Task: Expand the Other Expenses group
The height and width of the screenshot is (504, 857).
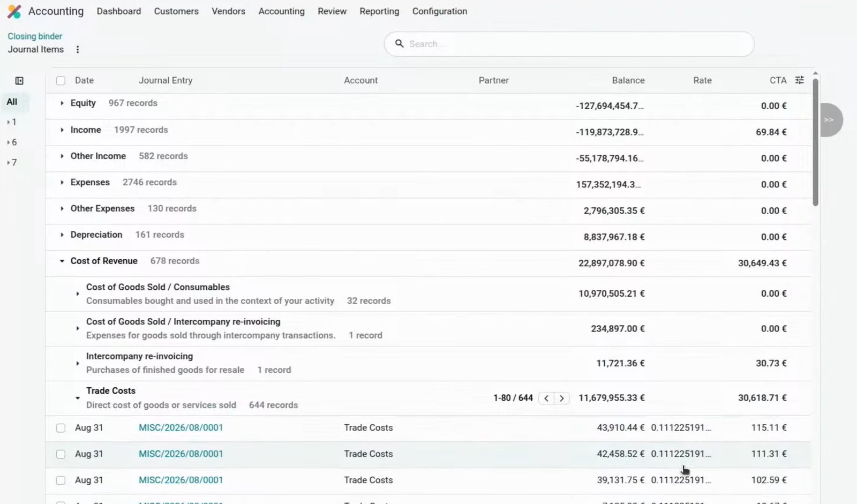Action: (62, 208)
